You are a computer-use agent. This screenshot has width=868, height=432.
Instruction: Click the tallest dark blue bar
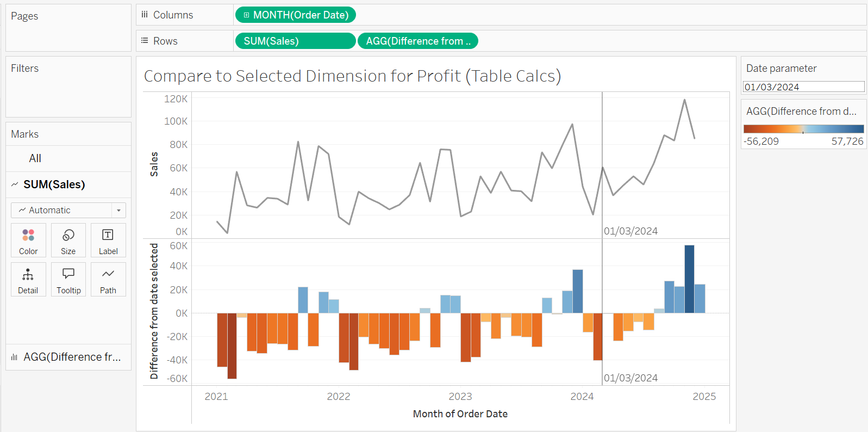tap(689, 279)
